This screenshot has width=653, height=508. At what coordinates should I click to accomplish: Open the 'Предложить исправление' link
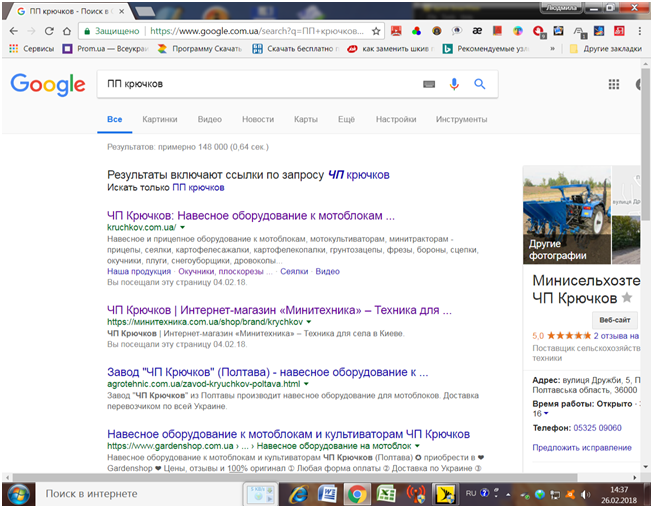582,448
